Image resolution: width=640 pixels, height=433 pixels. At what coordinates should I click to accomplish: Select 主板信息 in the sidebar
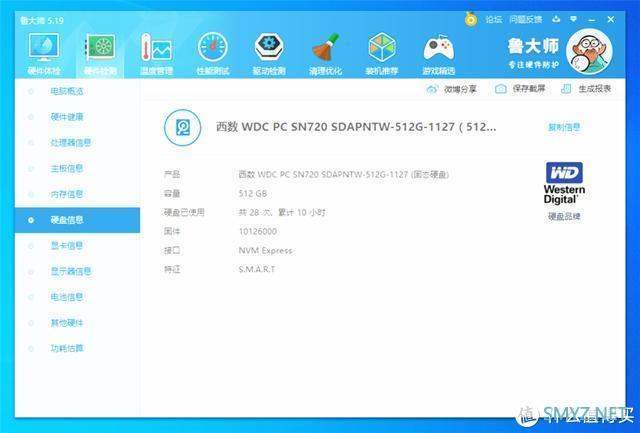click(67, 168)
